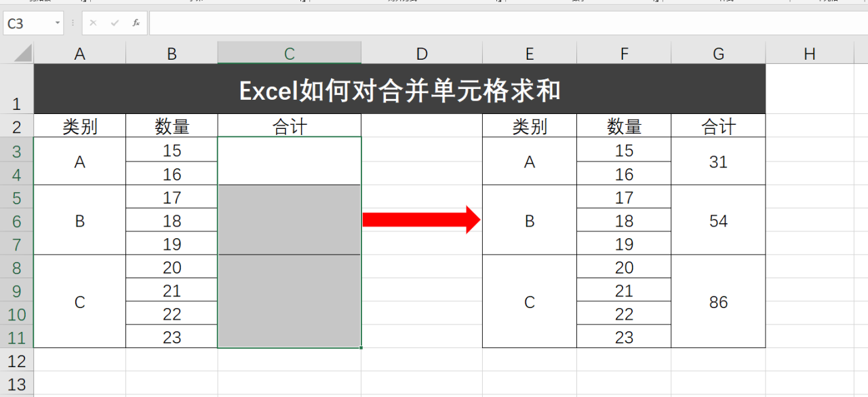Select column F header
868x397 pixels.
tap(624, 54)
